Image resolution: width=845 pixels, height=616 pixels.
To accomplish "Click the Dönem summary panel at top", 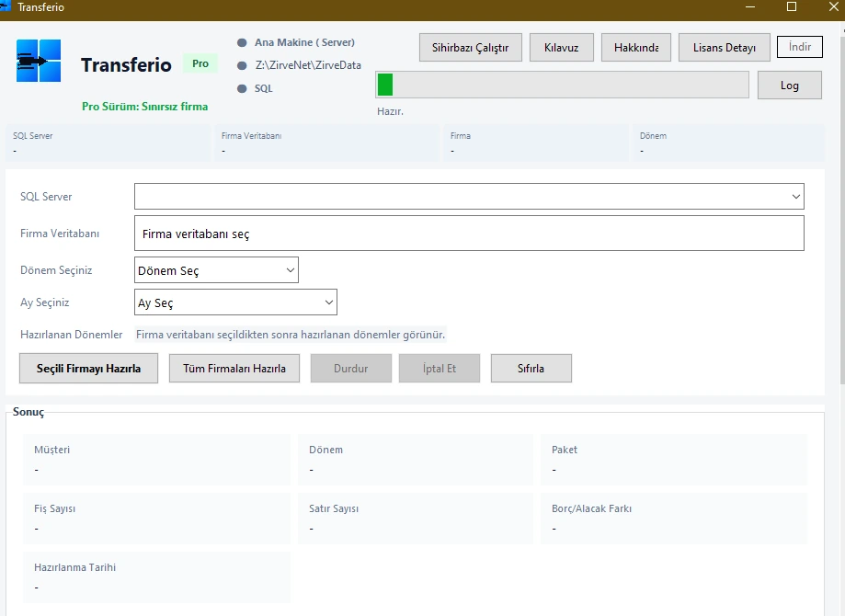I will click(x=729, y=143).
